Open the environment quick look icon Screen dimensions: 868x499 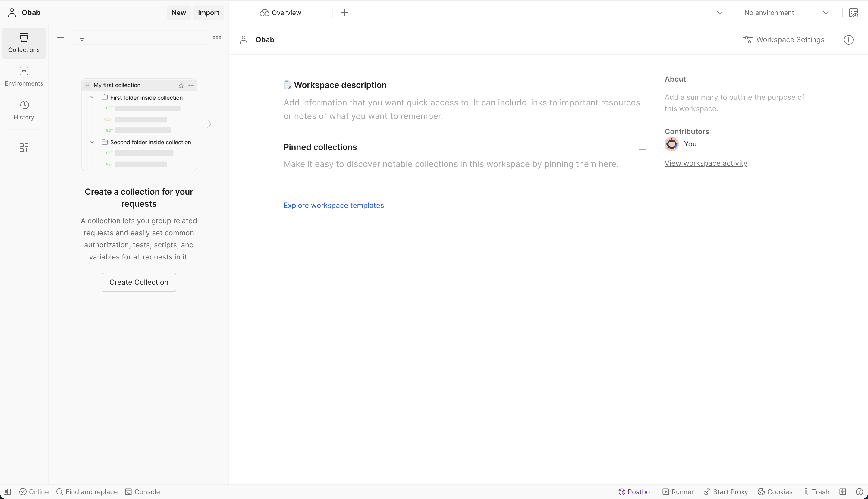coord(854,13)
